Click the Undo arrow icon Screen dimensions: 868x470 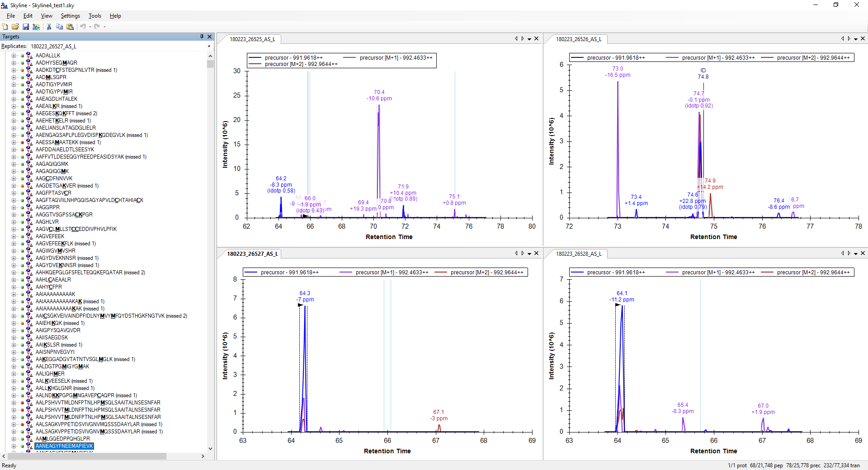(83, 27)
